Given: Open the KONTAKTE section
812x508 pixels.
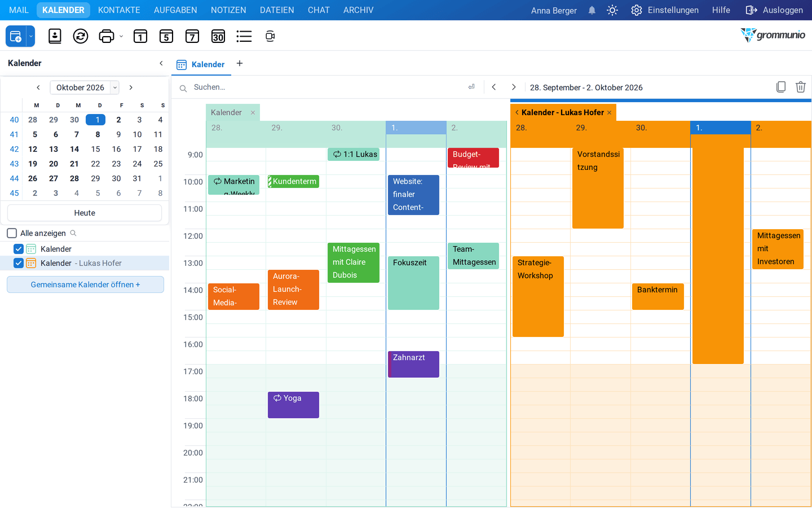Looking at the screenshot, I should [119, 10].
